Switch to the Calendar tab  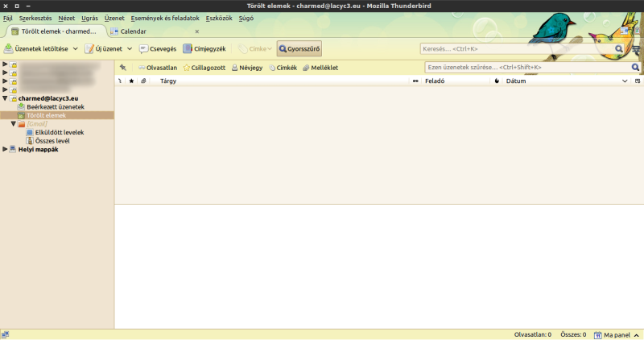155,31
